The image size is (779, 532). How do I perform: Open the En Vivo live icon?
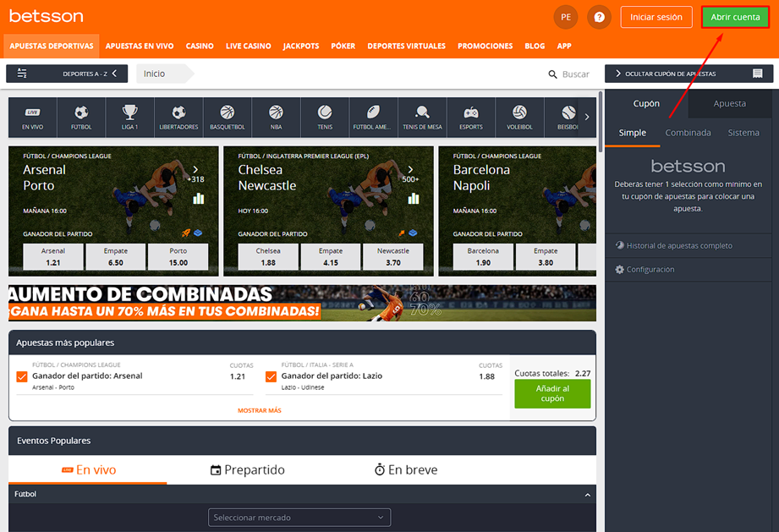[32, 117]
